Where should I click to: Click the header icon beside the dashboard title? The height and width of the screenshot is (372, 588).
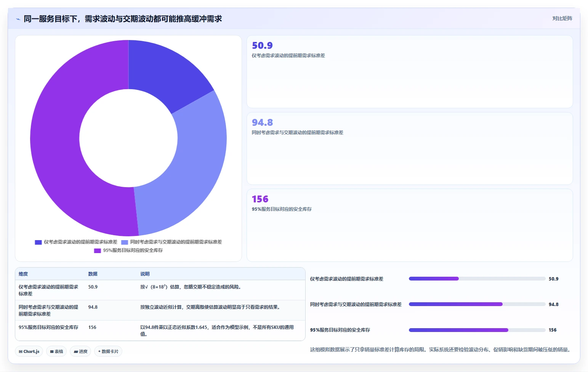click(18, 19)
